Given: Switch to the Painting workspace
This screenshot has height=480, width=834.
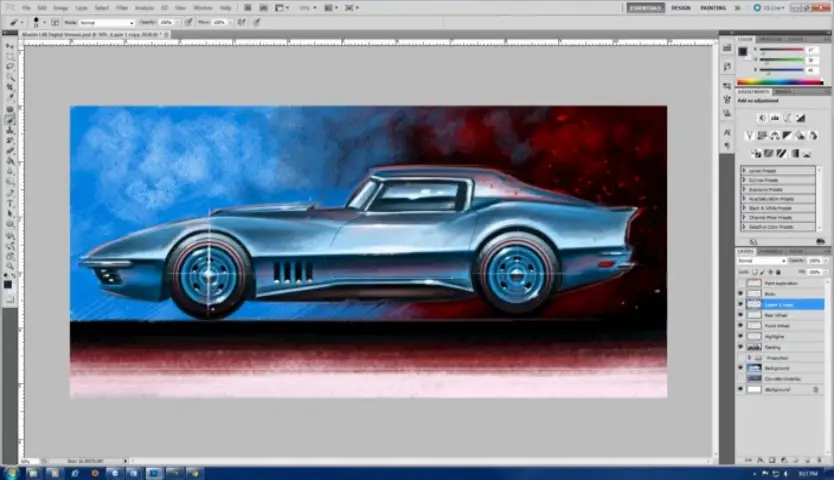Looking at the screenshot, I should click(x=713, y=8).
